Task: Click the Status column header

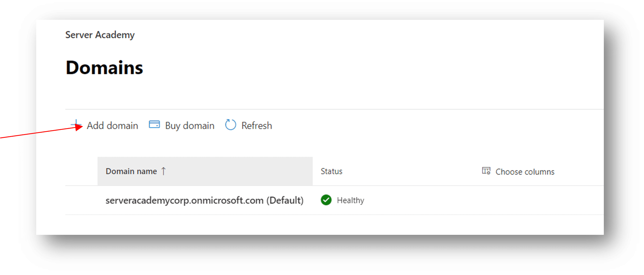Action: 331,171
